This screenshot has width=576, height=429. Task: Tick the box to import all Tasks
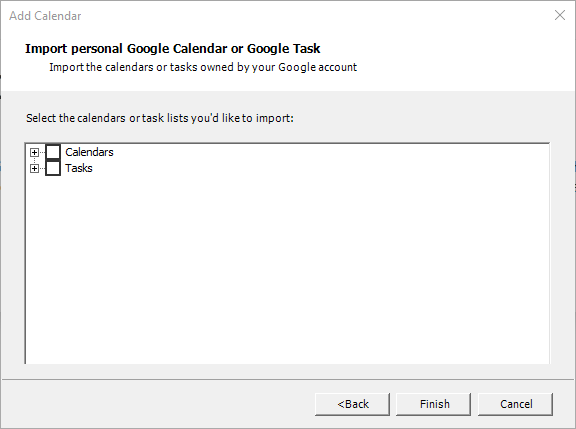click(53, 168)
